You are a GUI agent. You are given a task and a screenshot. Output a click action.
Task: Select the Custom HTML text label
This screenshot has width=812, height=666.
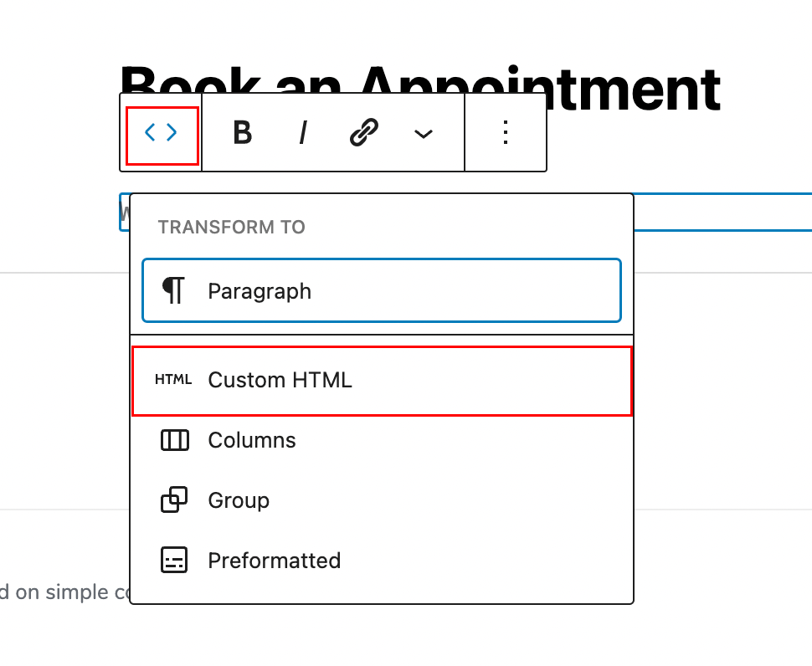(x=280, y=380)
